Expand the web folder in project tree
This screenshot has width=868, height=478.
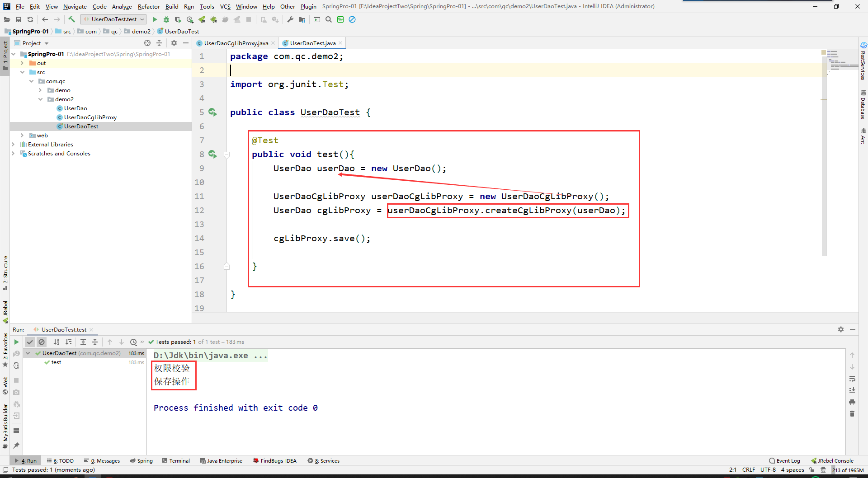point(22,136)
